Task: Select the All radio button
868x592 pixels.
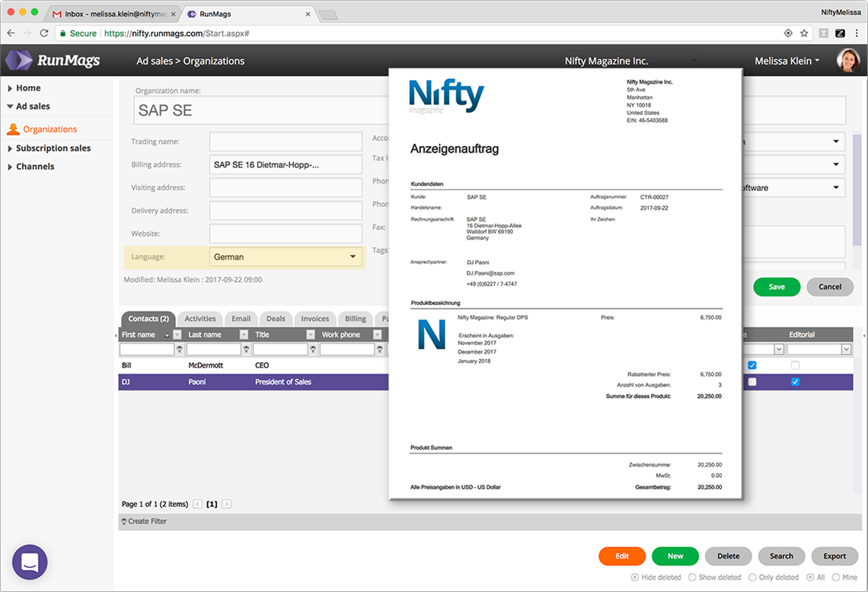Action: click(810, 577)
